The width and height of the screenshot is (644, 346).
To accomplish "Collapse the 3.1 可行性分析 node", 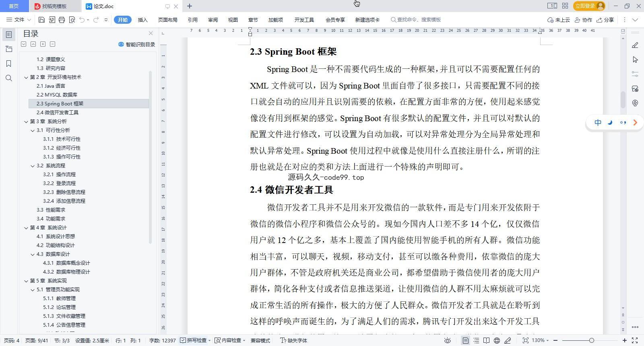I will (33, 130).
